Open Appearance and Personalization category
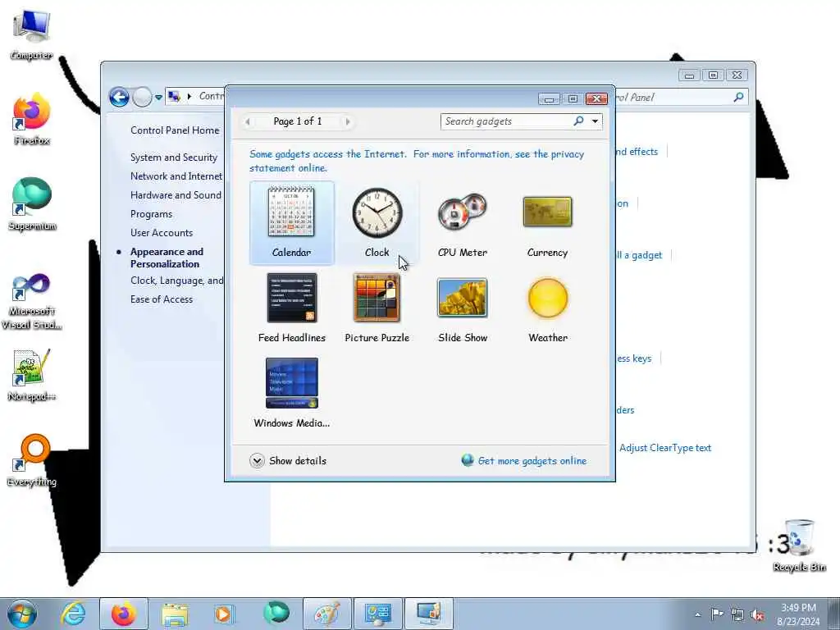This screenshot has height=630, width=840. (167, 258)
